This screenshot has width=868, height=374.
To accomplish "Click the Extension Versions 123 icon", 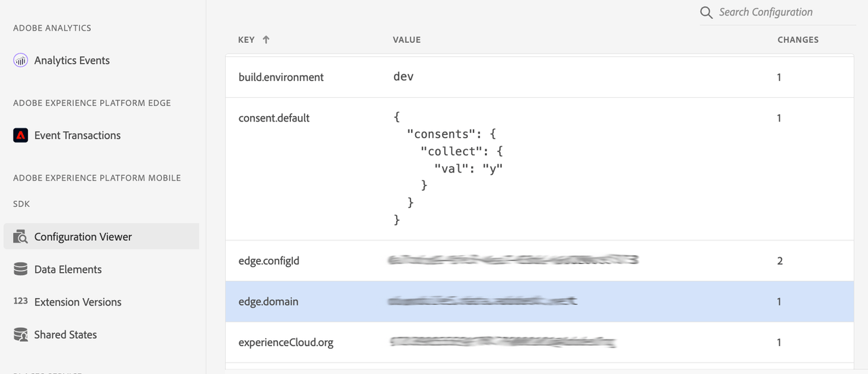I will click(x=20, y=301).
